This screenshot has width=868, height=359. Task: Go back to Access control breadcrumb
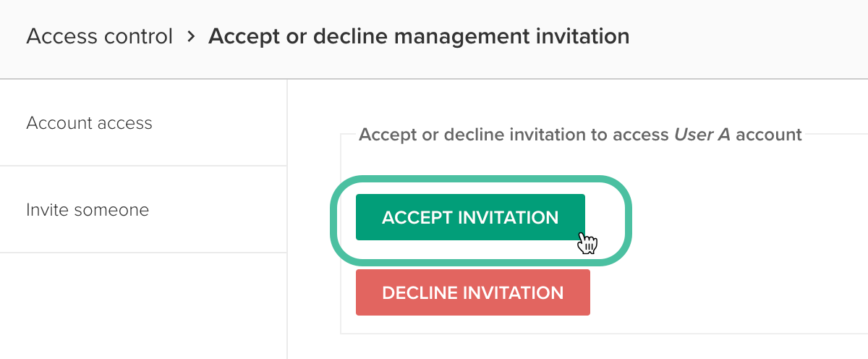coord(100,35)
